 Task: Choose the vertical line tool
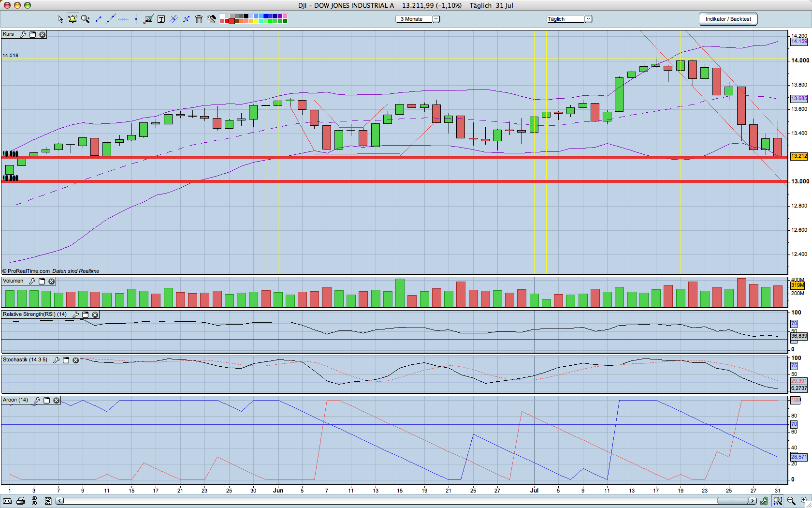coord(136,19)
